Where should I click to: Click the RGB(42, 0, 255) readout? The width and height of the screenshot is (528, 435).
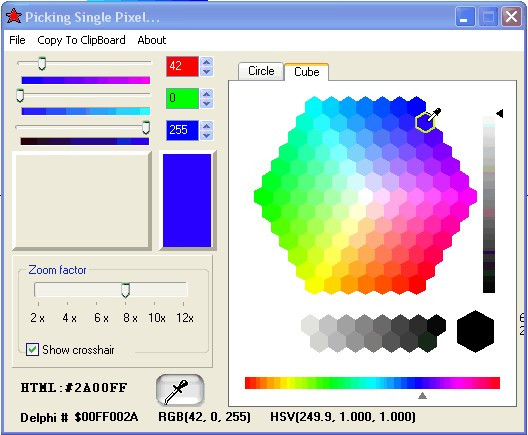point(204,417)
